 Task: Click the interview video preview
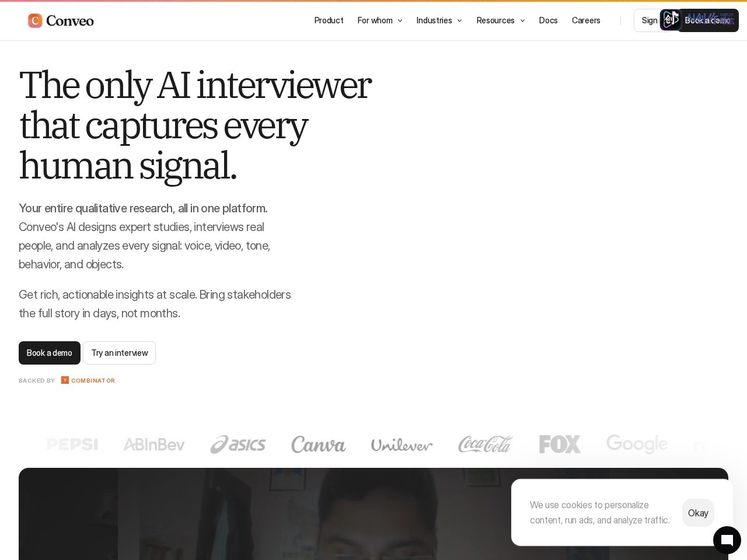373,514
